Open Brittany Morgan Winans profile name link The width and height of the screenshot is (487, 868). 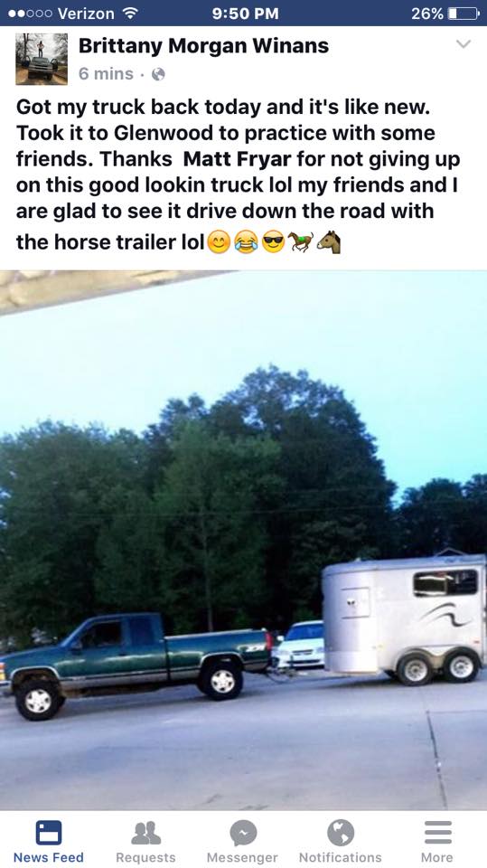(x=203, y=46)
